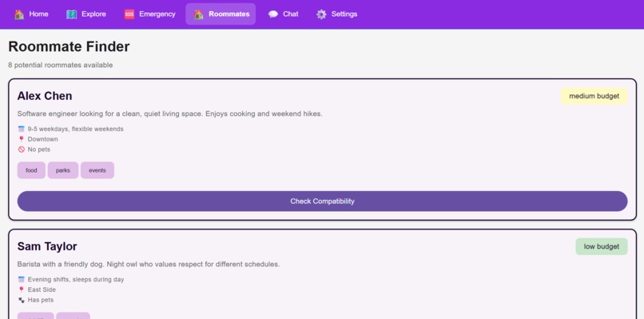The image size is (644, 319).
Task: Select the Roommates tab
Action: click(221, 14)
